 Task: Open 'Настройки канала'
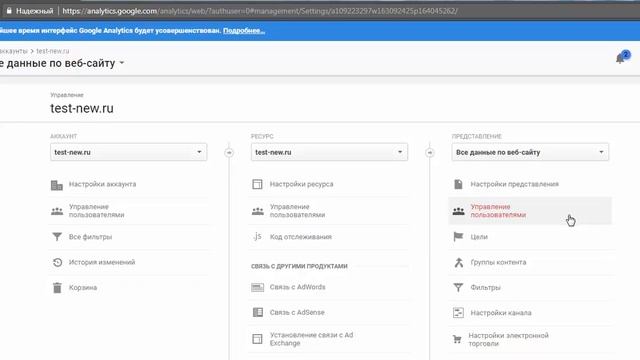point(501,313)
